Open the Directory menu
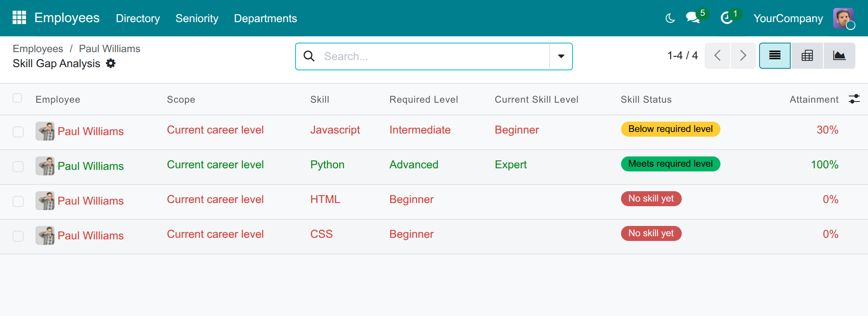This screenshot has height=316, width=868. point(138,18)
